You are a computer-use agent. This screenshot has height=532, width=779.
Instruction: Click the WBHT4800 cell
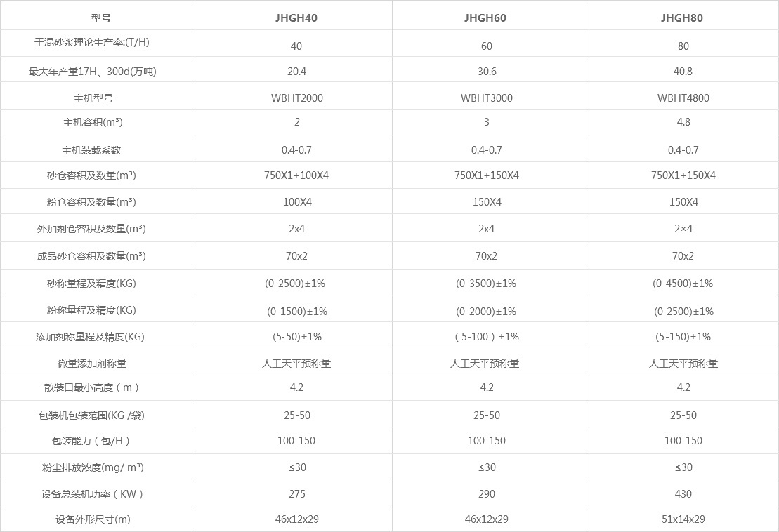point(683,98)
